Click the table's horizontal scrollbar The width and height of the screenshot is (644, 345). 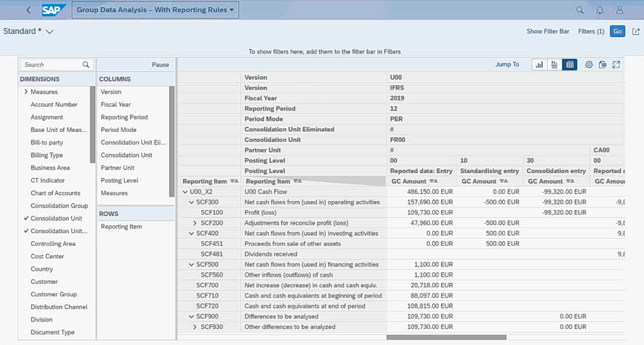(446, 337)
